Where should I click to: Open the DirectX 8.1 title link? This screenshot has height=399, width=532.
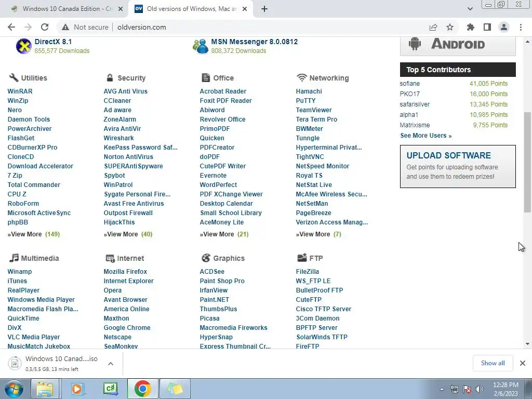click(53, 42)
